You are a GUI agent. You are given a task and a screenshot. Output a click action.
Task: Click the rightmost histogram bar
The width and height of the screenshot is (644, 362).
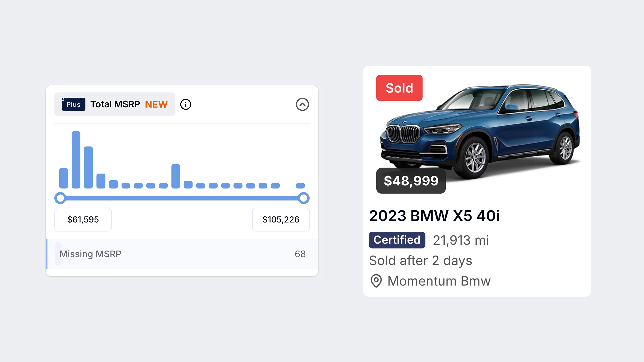pyautogui.click(x=300, y=186)
